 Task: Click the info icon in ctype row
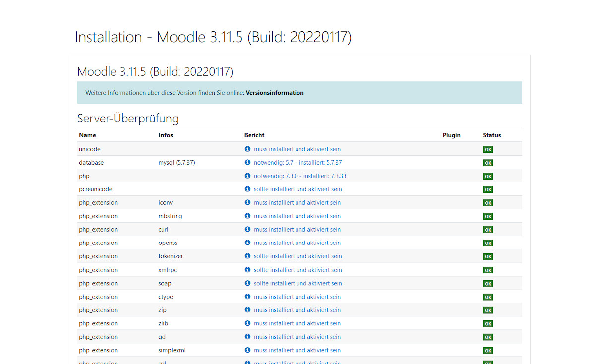click(x=248, y=297)
